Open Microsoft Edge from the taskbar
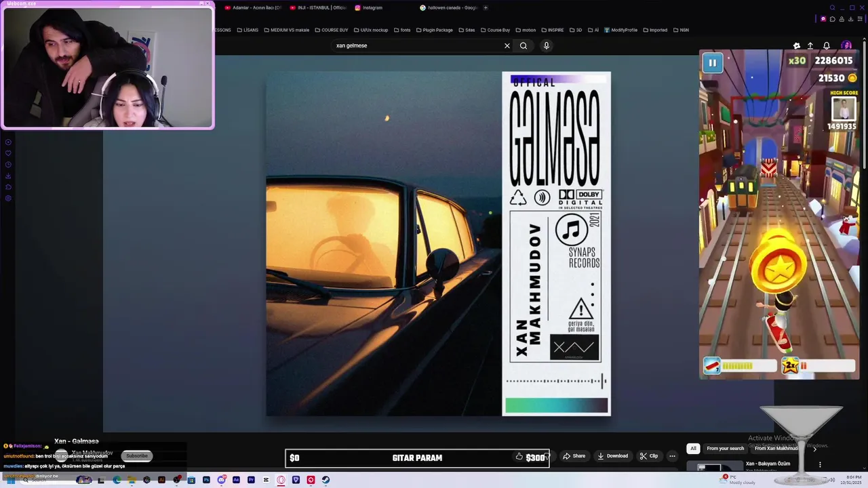 [117, 480]
